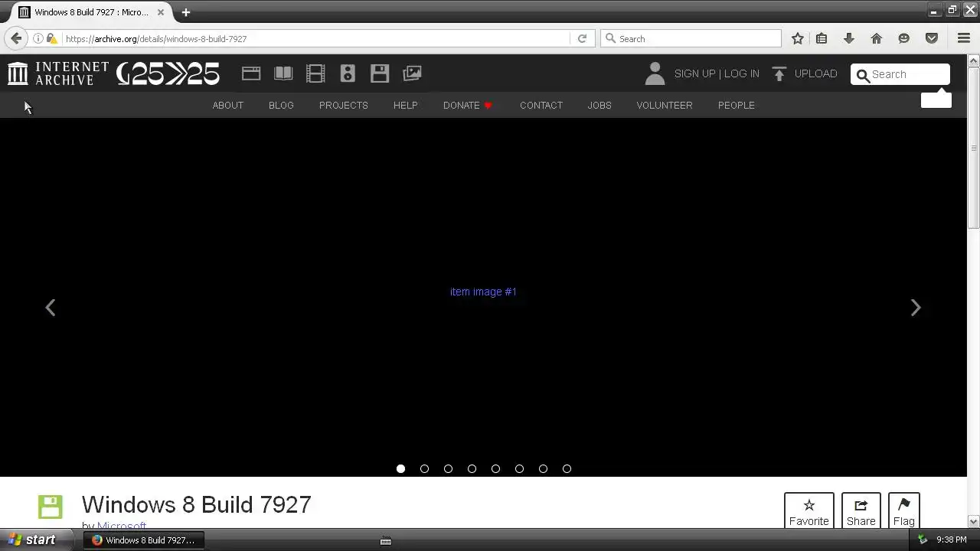
Task: Click the site information icon in address bar
Action: click(38, 38)
